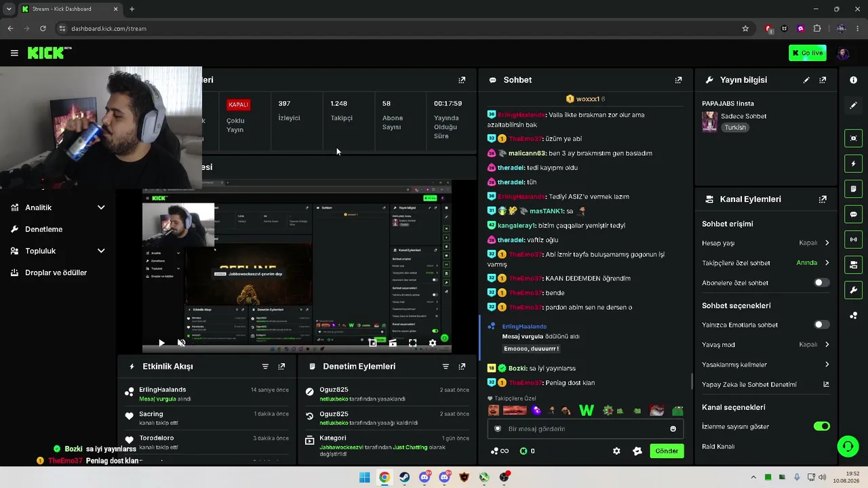The image size is (868, 488).
Task: Toggle theater mode on preview player
Action: 393,343
